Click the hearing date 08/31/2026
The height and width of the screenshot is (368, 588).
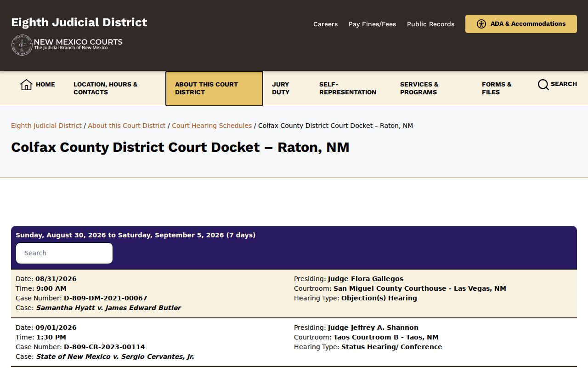(56, 279)
